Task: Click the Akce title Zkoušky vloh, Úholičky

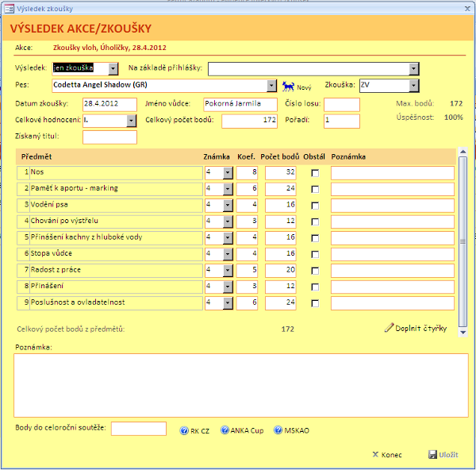Action: pos(109,48)
